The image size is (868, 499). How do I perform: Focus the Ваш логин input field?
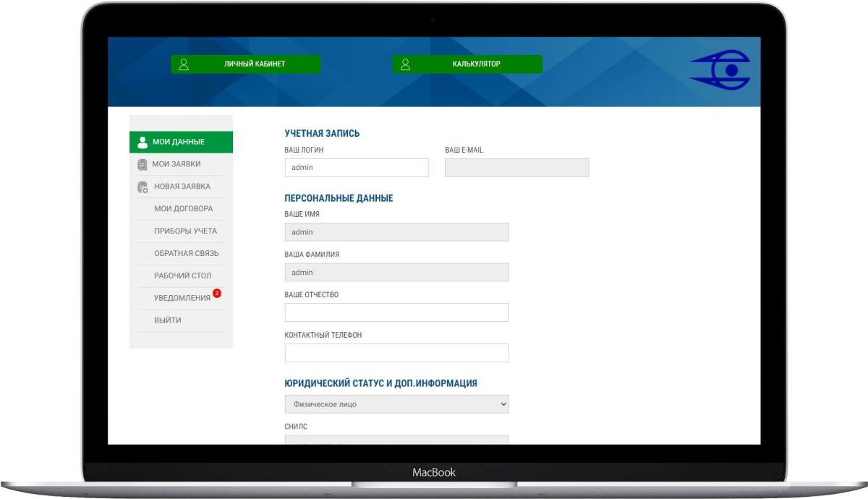(x=357, y=168)
